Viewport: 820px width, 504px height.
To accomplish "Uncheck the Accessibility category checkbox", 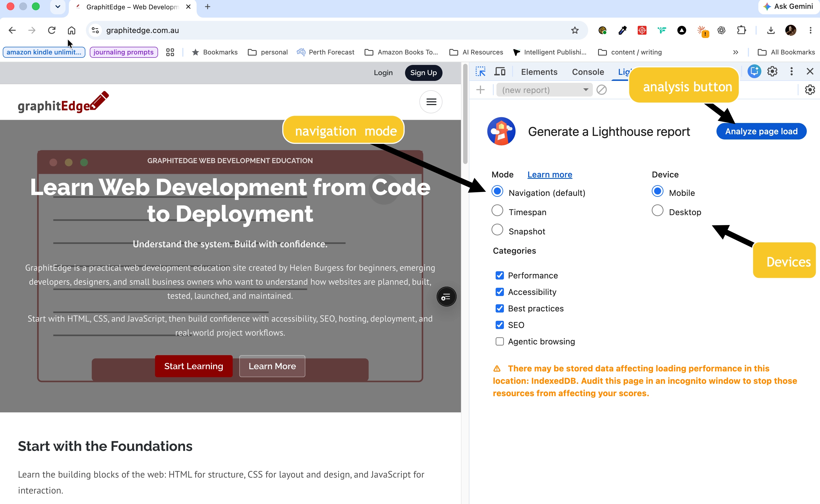I will [499, 292].
